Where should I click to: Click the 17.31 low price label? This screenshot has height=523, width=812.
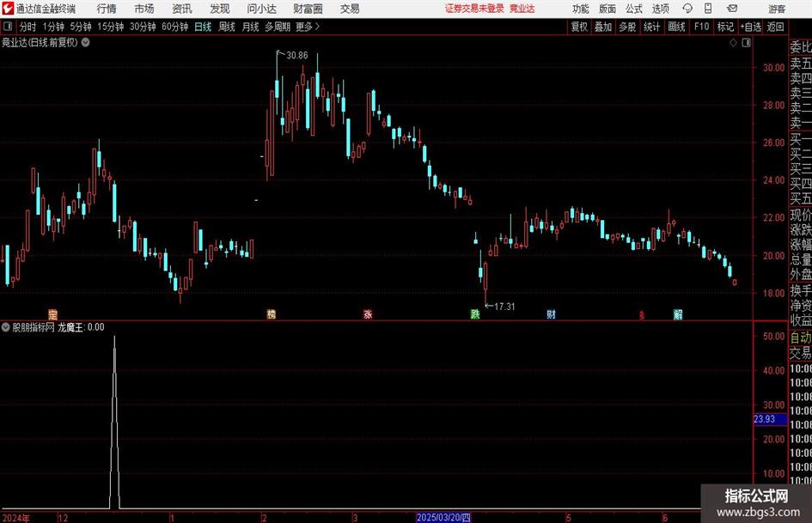point(504,307)
